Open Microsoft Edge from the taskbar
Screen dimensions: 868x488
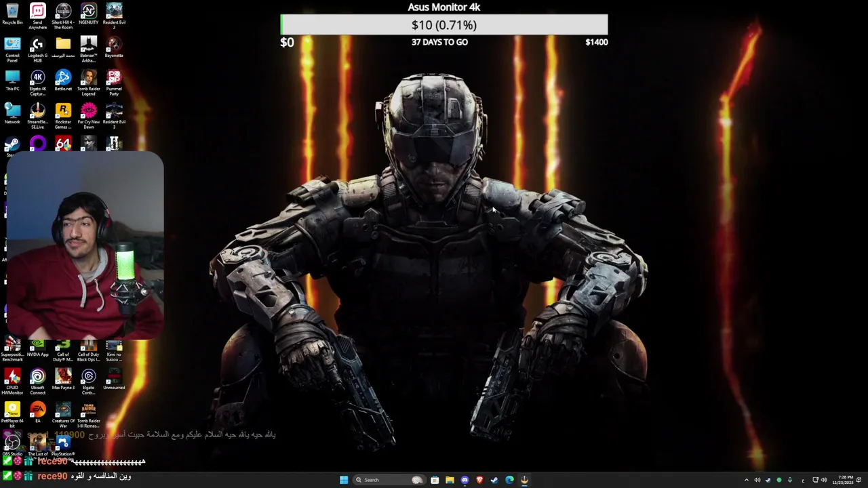tap(509, 480)
